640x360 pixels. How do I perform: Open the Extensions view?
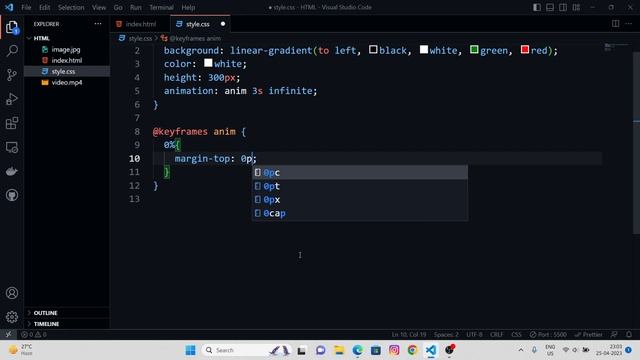[x=12, y=123]
